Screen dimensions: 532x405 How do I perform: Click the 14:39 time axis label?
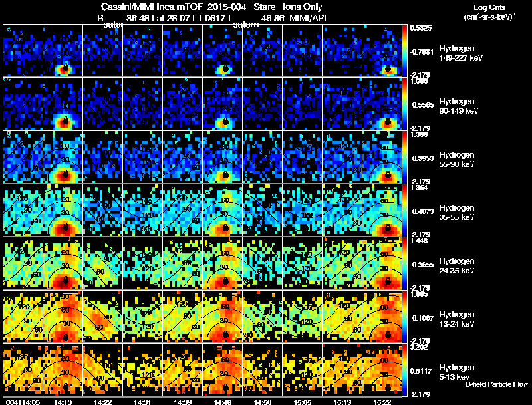tap(182, 402)
